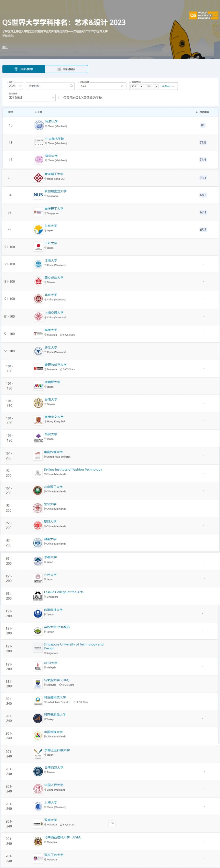
Task: Click the QS World University Rankings logo
Action: click(x=203, y=15)
